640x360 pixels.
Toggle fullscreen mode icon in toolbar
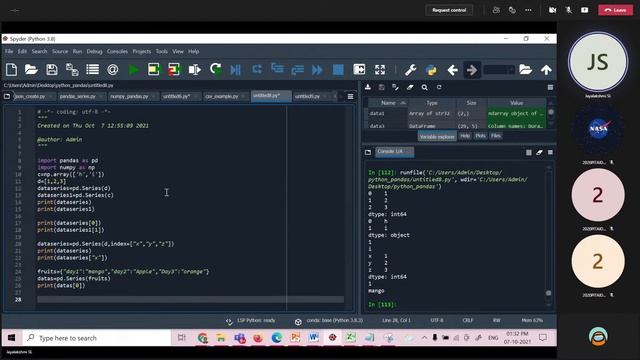click(380, 70)
